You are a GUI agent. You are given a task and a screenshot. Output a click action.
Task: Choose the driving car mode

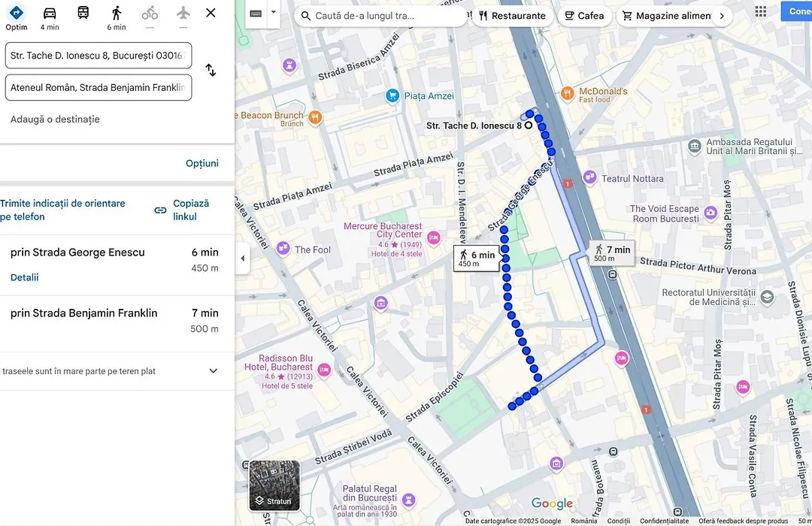pos(50,18)
